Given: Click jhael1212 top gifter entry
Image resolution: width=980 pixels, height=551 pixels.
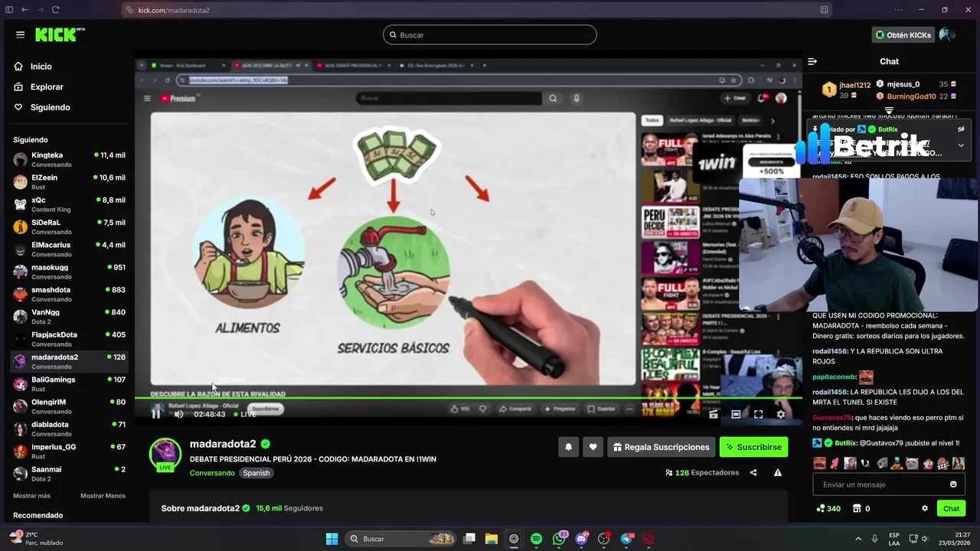Looking at the screenshot, I should (847, 90).
